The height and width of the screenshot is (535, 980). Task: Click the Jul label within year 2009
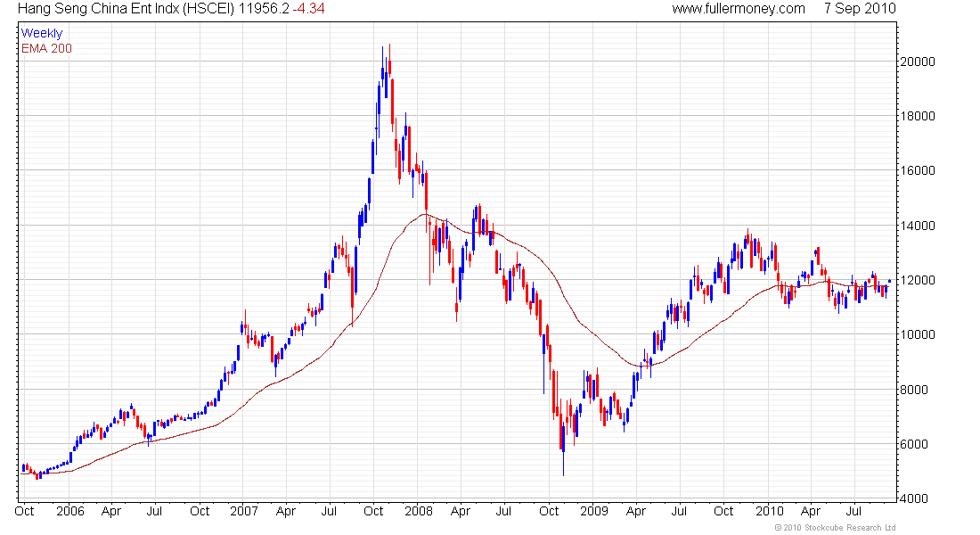pos(680,511)
